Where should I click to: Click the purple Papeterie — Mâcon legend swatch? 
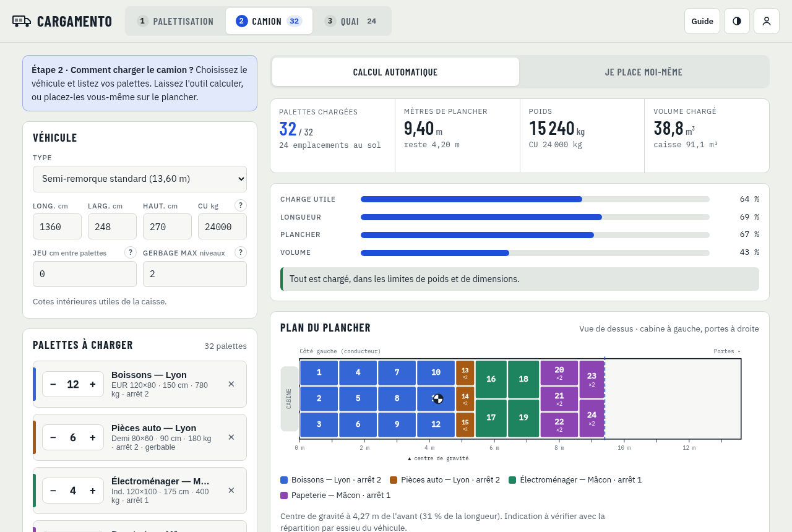pos(284,496)
